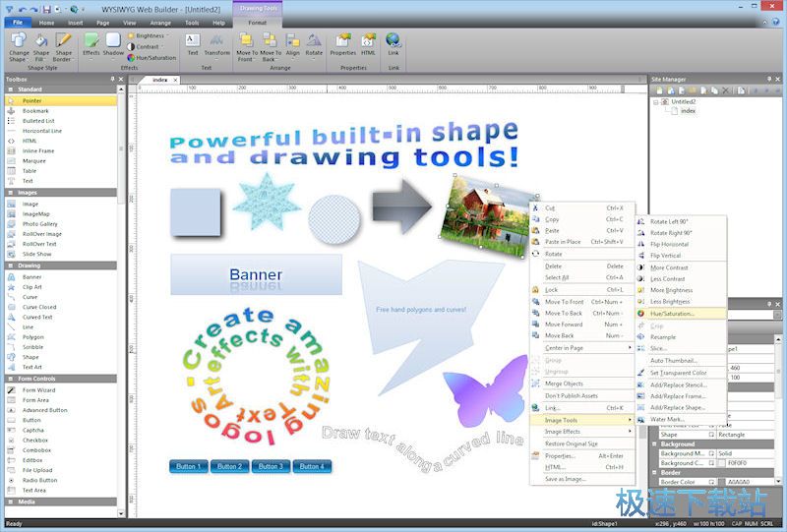This screenshot has height=532, width=787.
Task: Pin the Toolbox panel
Action: [112, 80]
